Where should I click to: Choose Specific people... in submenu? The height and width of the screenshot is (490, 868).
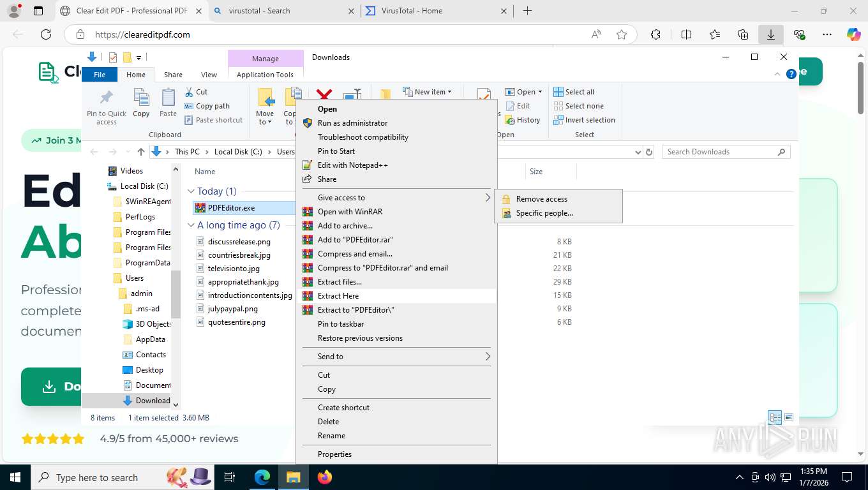(558, 213)
